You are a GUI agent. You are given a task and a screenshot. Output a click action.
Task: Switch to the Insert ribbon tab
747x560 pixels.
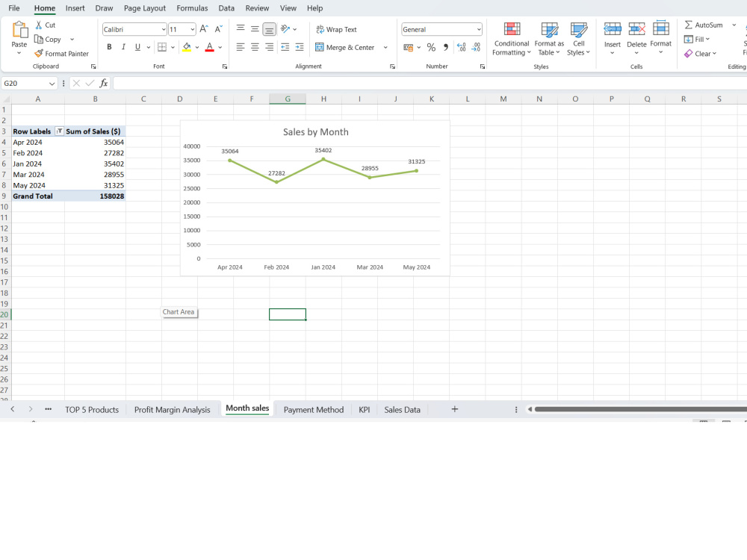(x=75, y=8)
